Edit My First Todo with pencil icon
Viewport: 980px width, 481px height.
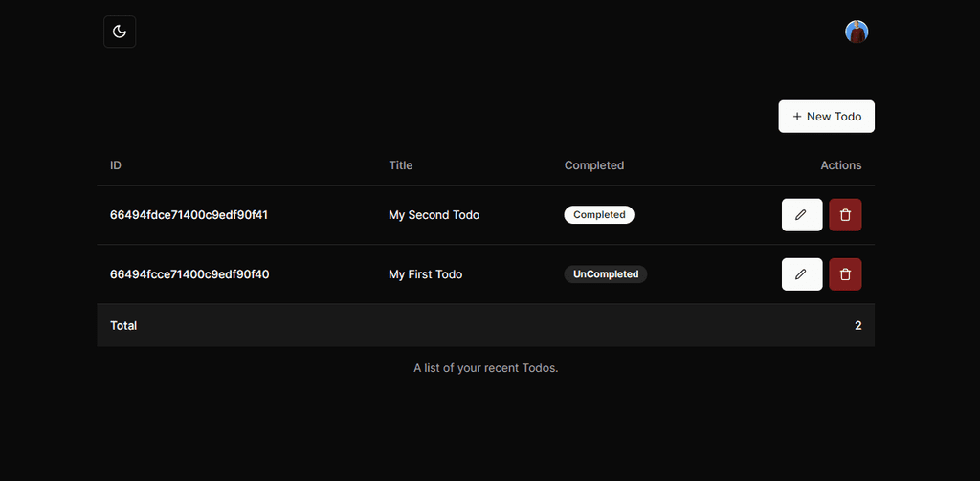point(802,274)
